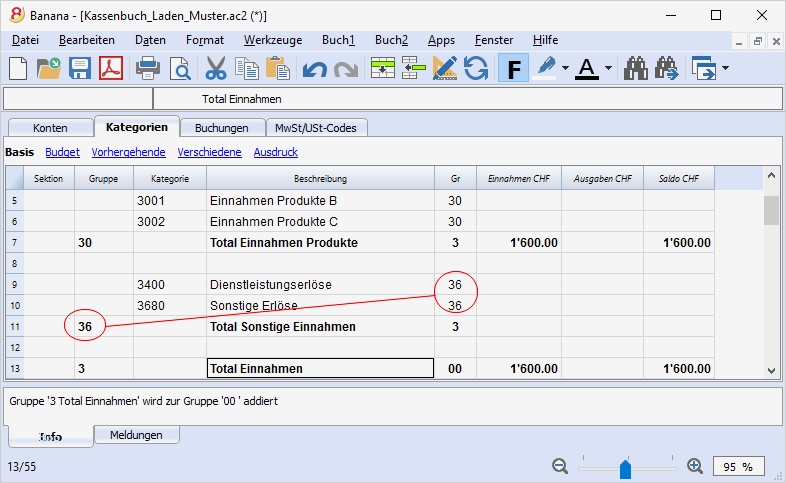Screen dimensions: 786x483
Task: Export to PDF with the red PDF icon
Action: (x=111, y=68)
